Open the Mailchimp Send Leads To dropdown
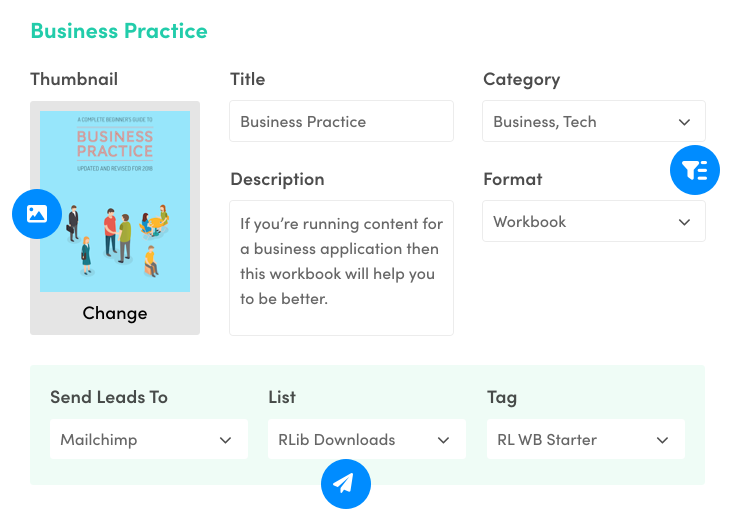Screen dimensions: 735x515 pos(148,440)
